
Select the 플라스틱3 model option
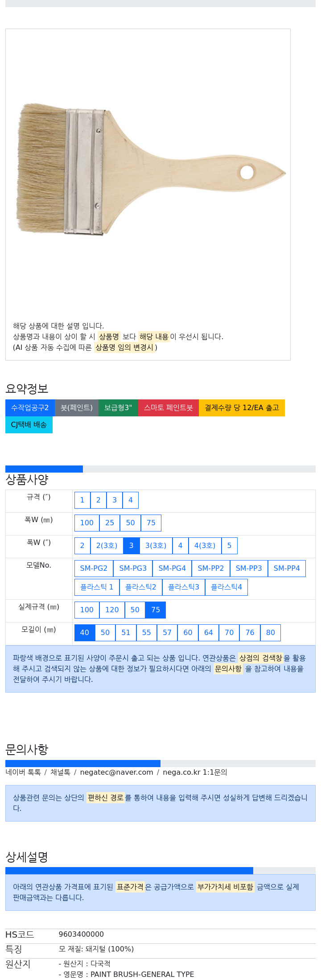[184, 587]
